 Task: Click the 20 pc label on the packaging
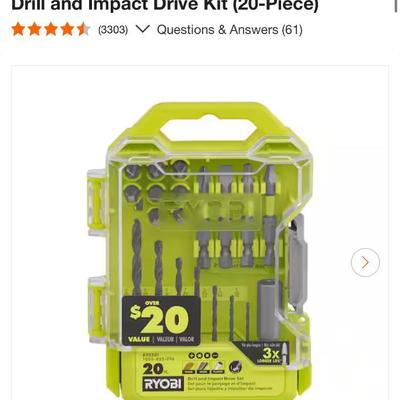[154, 369]
